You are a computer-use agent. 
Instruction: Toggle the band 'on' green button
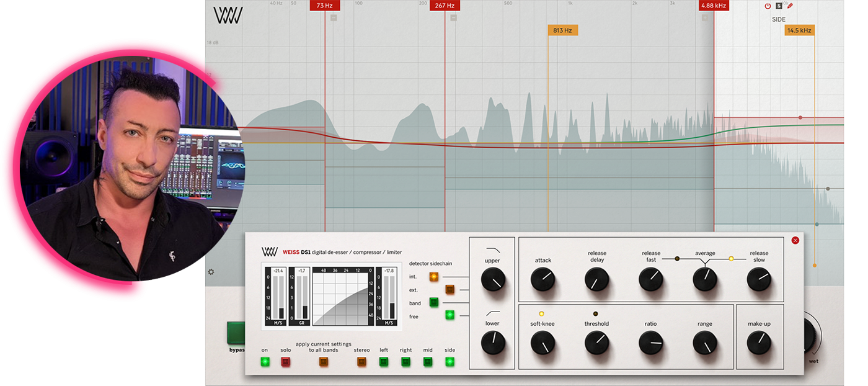click(x=265, y=362)
